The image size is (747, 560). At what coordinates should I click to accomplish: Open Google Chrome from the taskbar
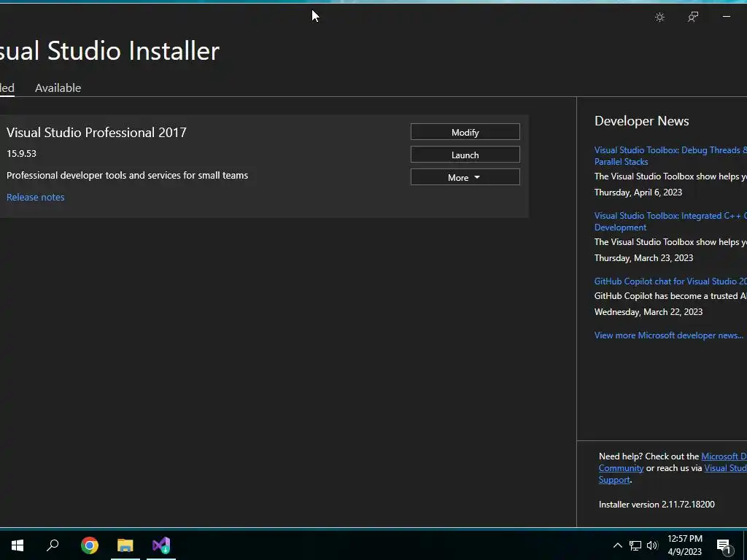tap(90, 545)
